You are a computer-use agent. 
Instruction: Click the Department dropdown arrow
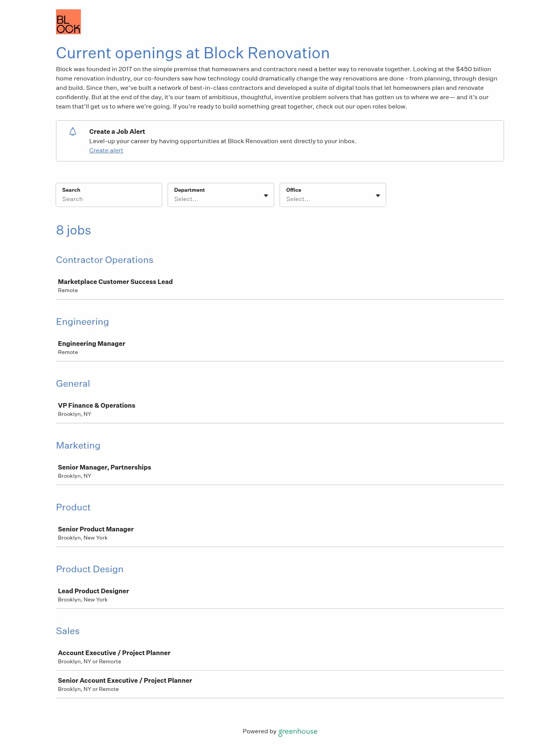coord(266,195)
